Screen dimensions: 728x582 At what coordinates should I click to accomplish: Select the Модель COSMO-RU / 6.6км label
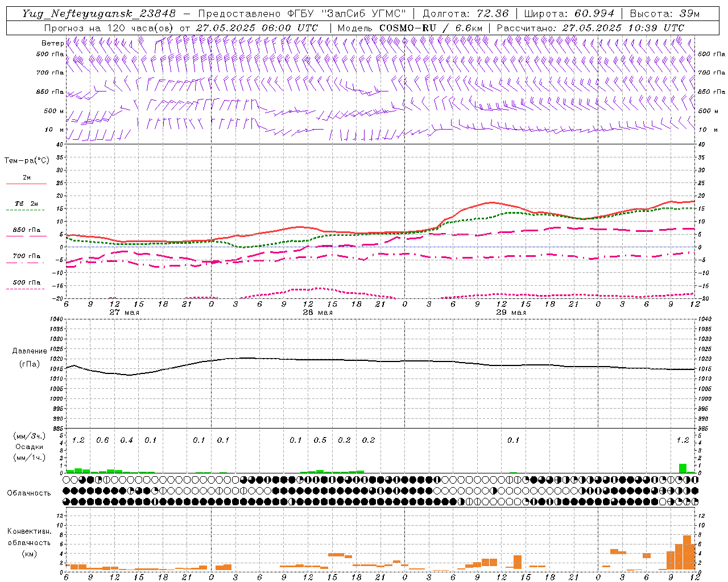pyautogui.click(x=410, y=28)
